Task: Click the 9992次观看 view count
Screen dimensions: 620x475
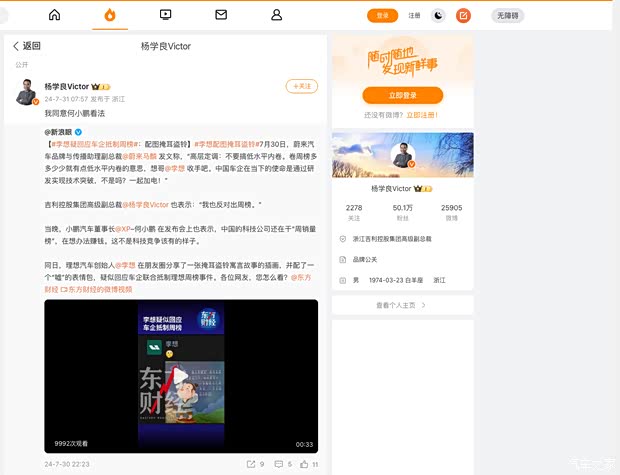Action: coord(71,444)
